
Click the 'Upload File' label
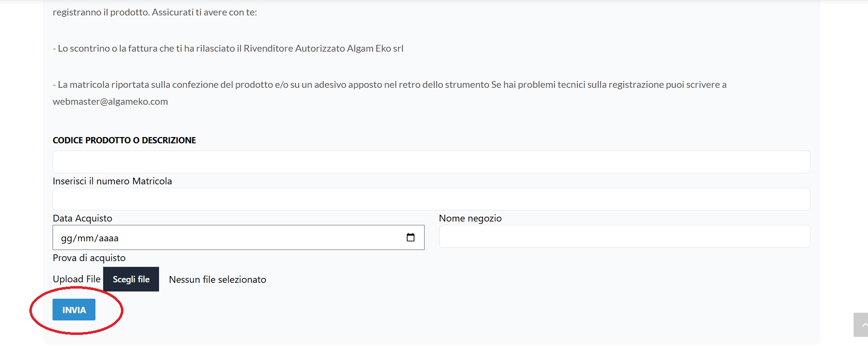tap(77, 279)
